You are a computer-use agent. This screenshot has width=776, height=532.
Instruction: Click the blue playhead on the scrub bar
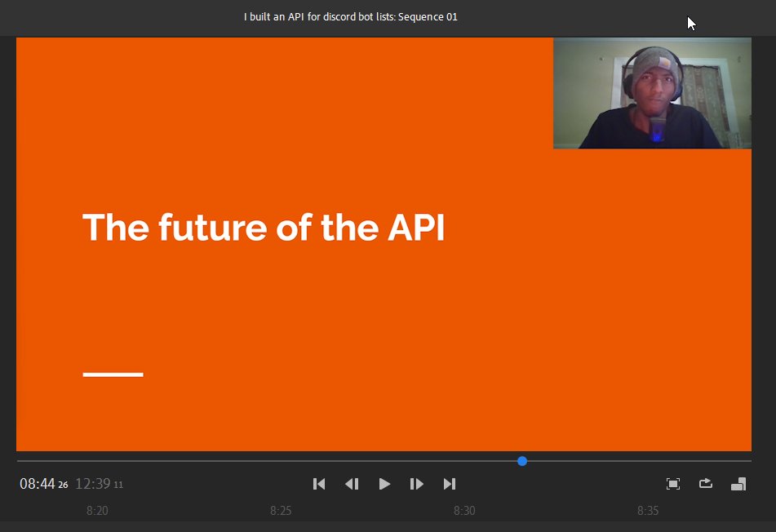pos(522,461)
